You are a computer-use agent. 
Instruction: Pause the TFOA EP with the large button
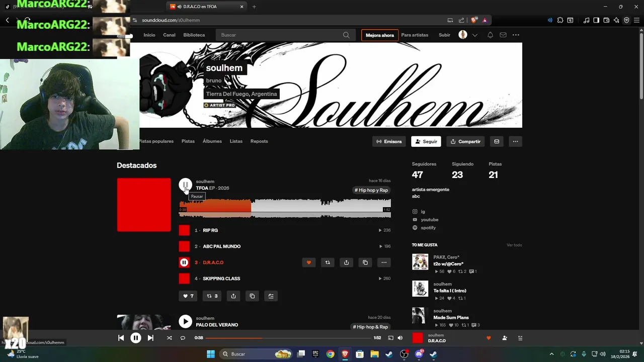[185, 185]
